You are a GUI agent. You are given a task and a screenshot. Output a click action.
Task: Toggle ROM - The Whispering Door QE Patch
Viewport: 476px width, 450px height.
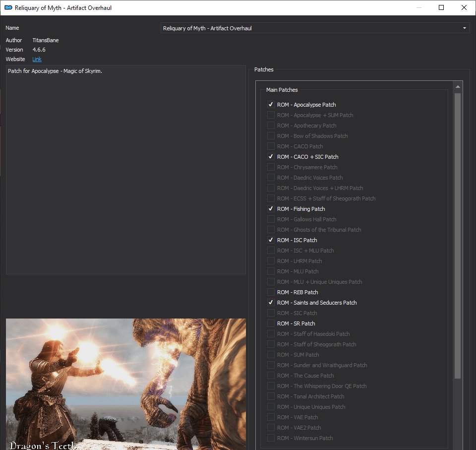(x=271, y=386)
